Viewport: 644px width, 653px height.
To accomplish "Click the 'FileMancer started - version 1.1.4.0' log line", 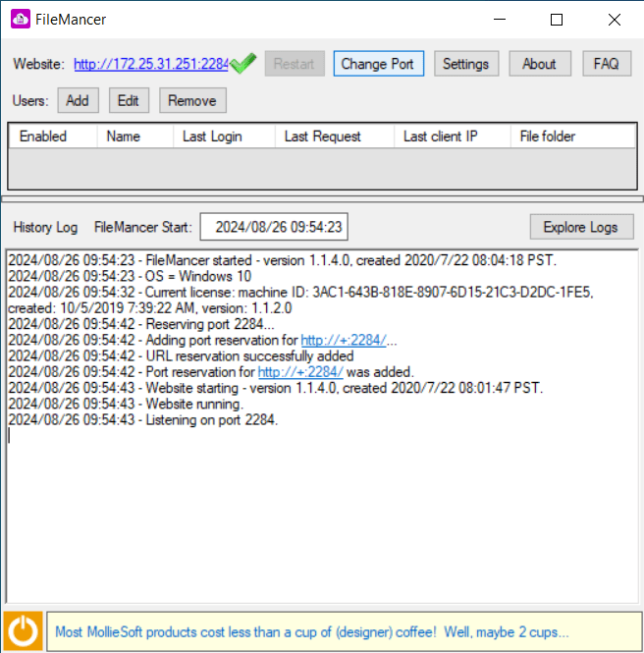I will (x=283, y=260).
